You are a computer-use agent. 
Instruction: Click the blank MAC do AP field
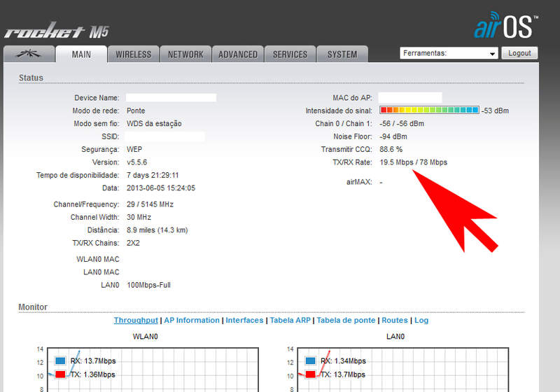410,97
